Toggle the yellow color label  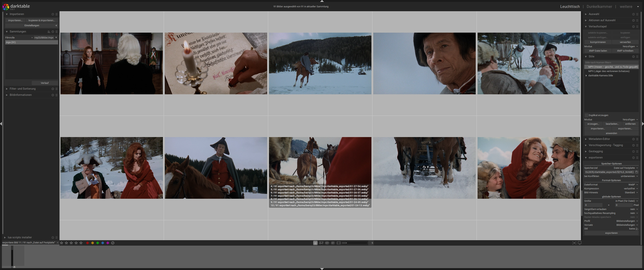(92, 243)
